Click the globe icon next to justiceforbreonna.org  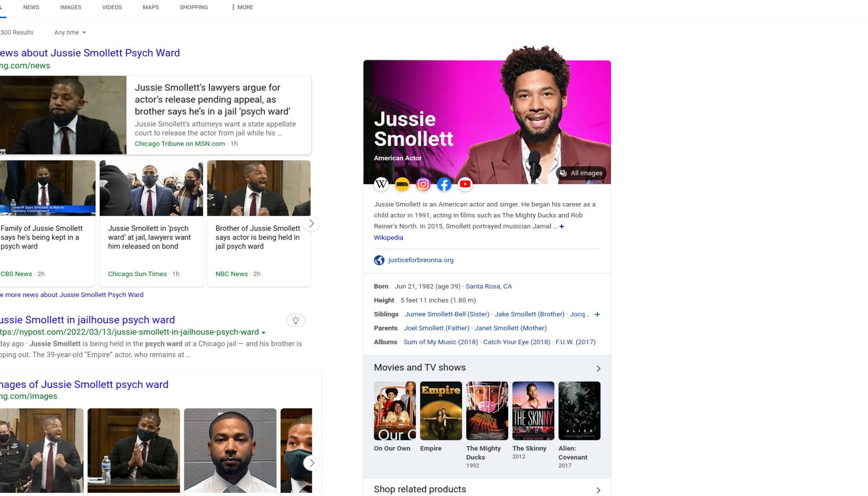[379, 260]
